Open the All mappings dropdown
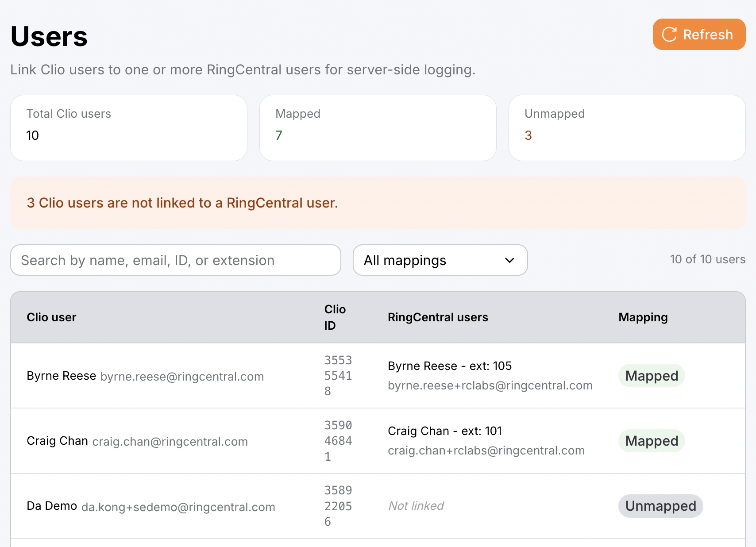Viewport: 756px width, 547px height. pos(440,260)
